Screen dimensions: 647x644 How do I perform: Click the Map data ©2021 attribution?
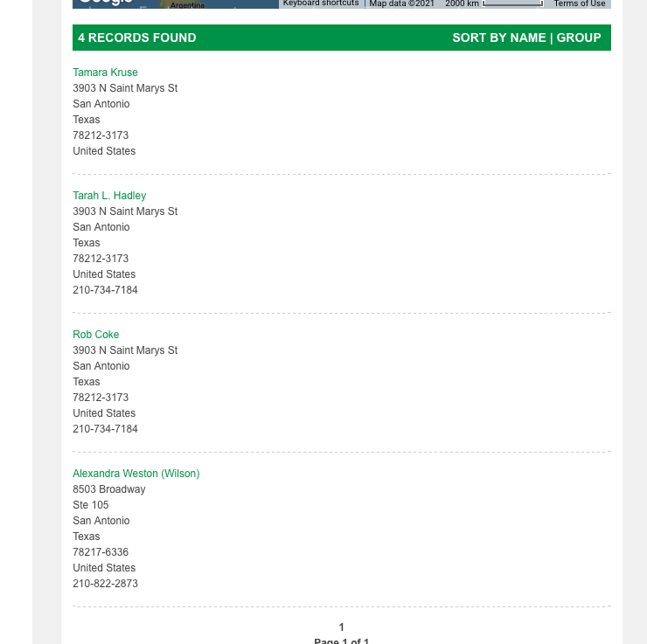tap(401, 3)
